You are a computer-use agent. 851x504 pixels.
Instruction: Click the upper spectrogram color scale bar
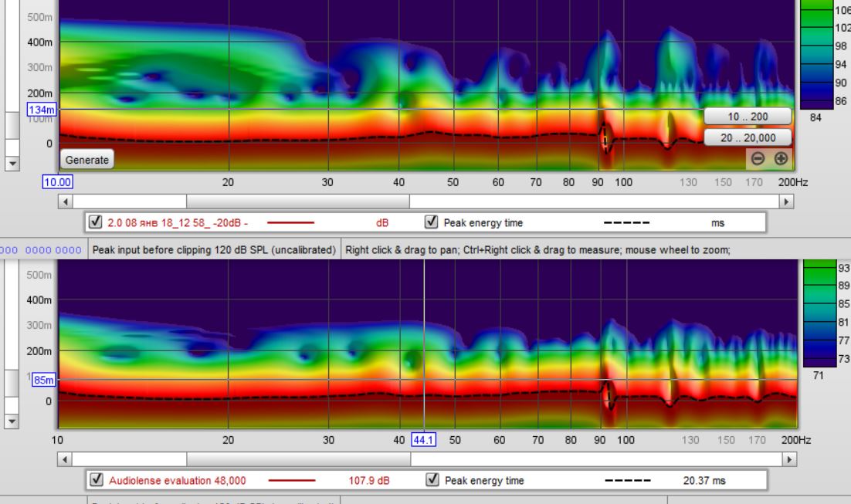pyautogui.click(x=816, y=54)
